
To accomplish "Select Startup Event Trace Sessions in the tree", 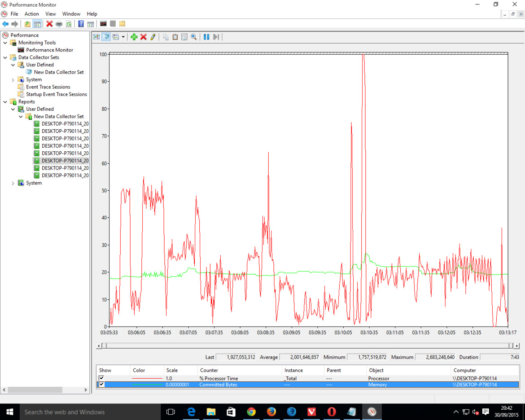I will pos(57,94).
